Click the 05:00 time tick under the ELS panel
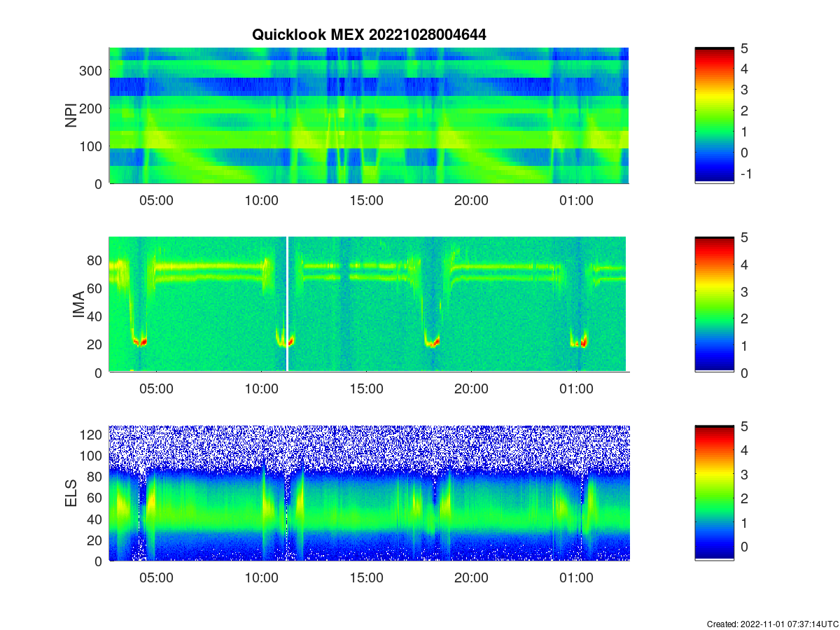The width and height of the screenshot is (840, 630). pos(156,577)
